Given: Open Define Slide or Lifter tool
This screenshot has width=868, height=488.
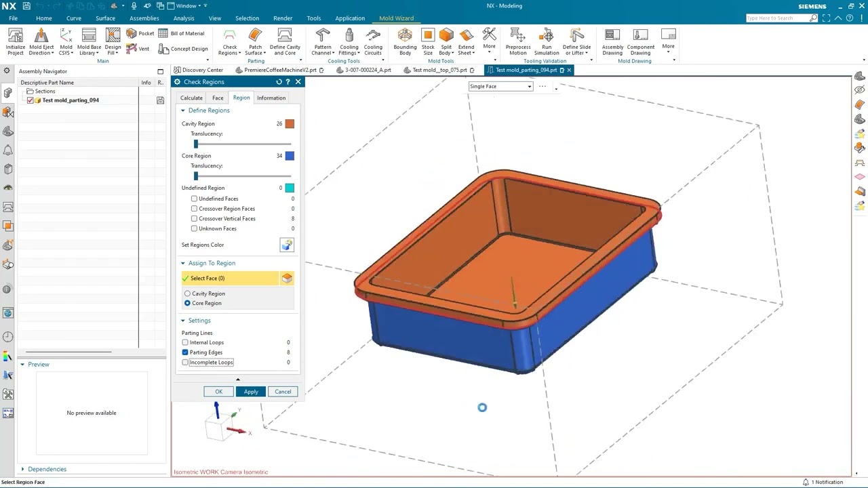Looking at the screenshot, I should pos(576,41).
